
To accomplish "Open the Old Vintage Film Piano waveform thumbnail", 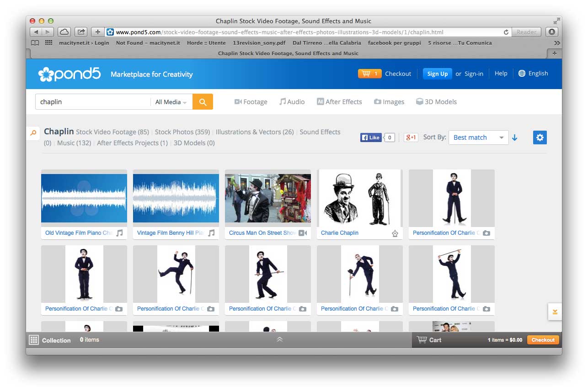I will [84, 198].
